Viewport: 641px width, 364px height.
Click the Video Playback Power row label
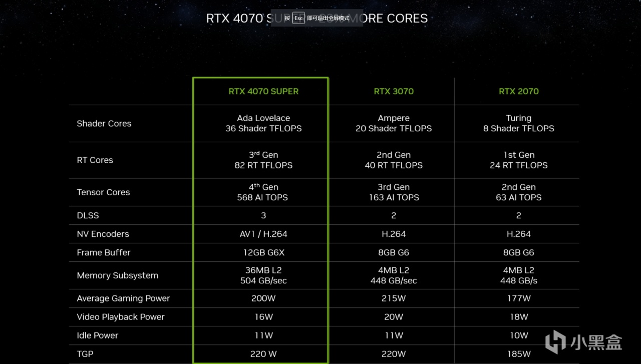coord(121,317)
